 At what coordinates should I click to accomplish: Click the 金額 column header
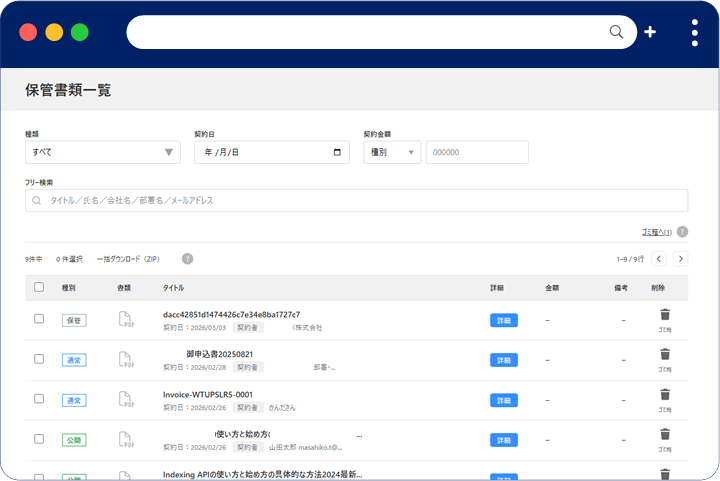click(552, 288)
